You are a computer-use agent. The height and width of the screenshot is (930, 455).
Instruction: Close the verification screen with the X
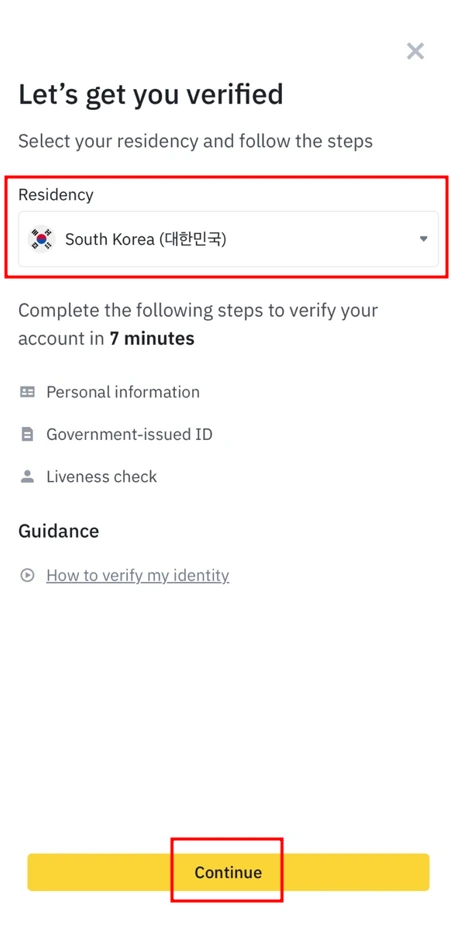pos(415,51)
